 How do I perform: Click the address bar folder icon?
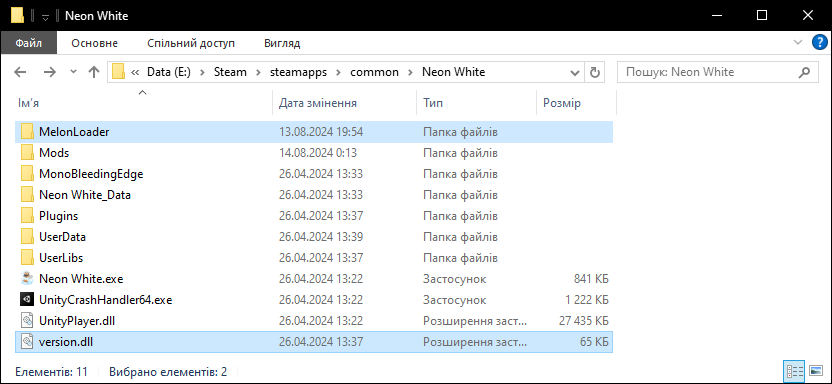118,72
